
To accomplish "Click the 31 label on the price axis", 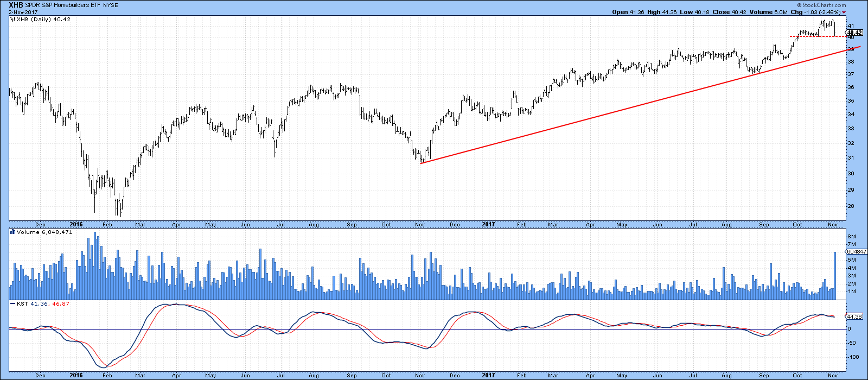I will point(851,159).
